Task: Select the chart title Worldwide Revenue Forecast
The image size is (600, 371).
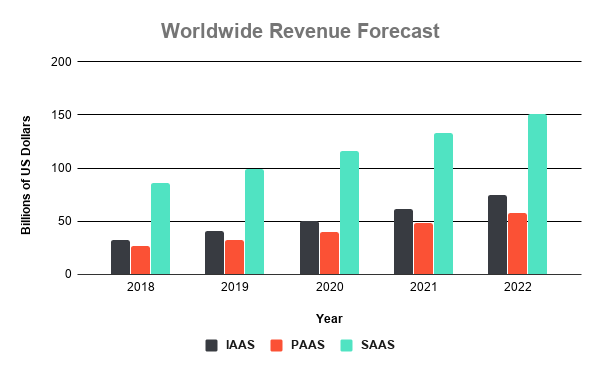Action: (300, 31)
